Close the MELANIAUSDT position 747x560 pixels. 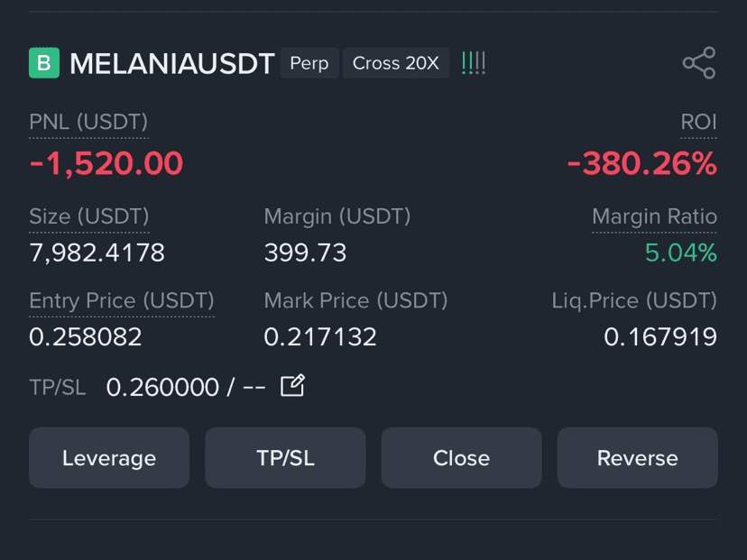coord(461,457)
